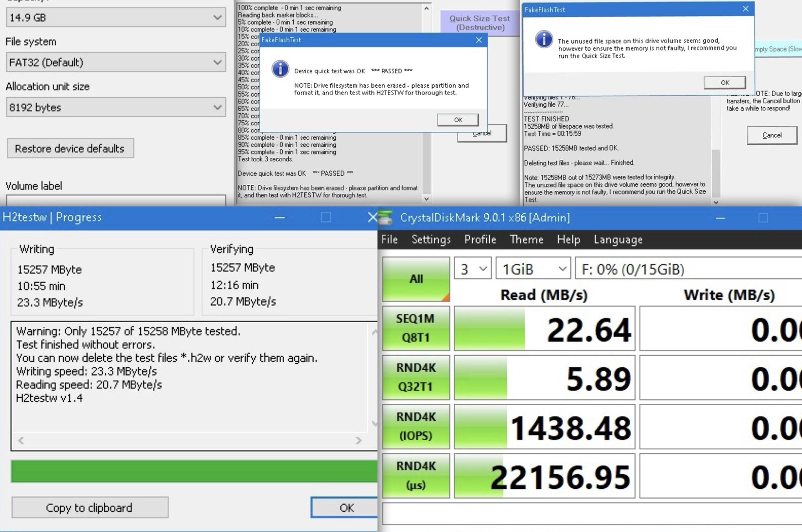This screenshot has height=532, width=802.
Task: Open the Profile menu in CrystalDiskMark
Action: tap(480, 239)
